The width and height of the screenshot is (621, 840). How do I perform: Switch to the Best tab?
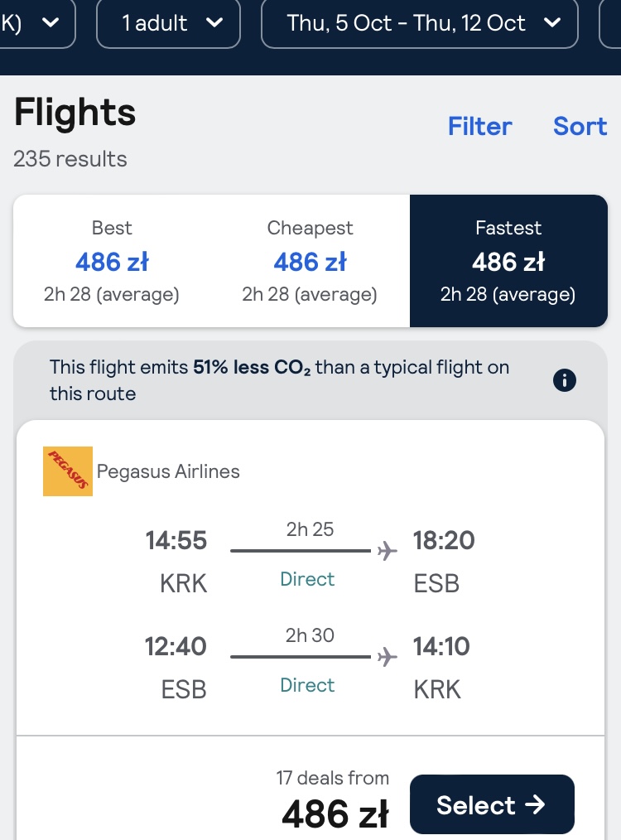pos(112,261)
